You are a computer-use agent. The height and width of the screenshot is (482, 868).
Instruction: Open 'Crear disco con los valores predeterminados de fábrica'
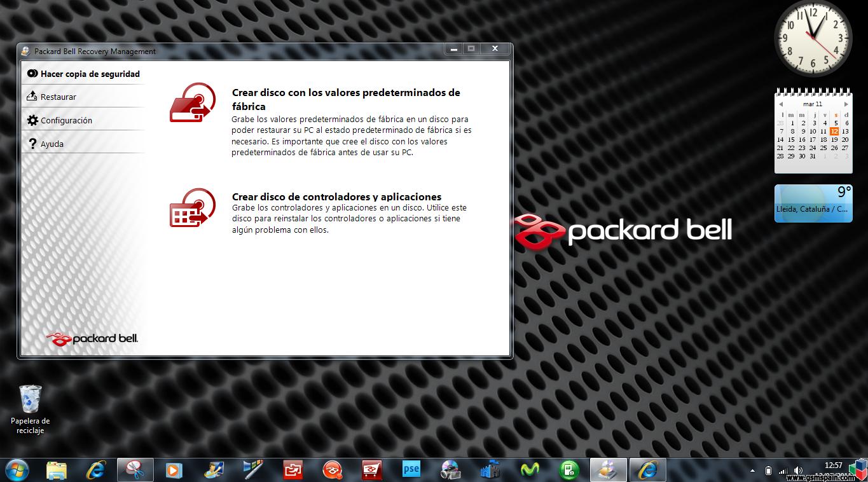tap(346, 99)
